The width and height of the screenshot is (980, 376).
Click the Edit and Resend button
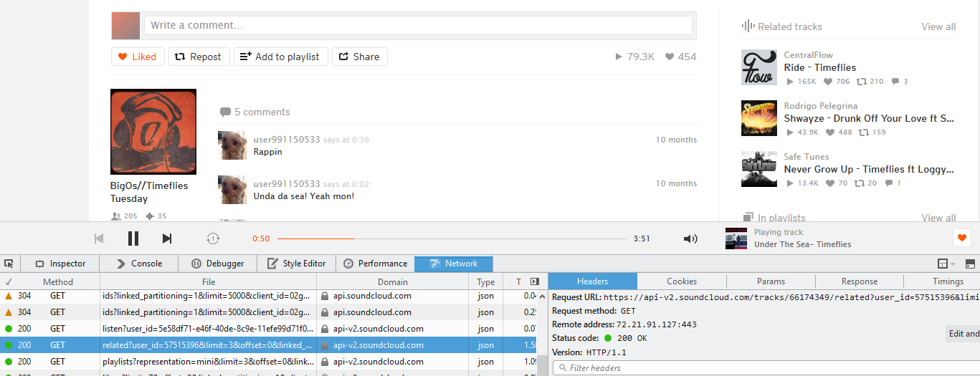click(x=964, y=334)
